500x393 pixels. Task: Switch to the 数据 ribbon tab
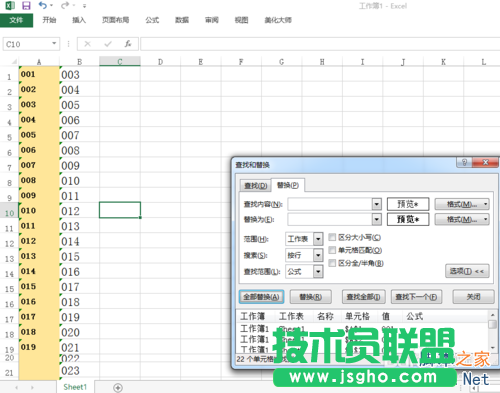[182, 20]
